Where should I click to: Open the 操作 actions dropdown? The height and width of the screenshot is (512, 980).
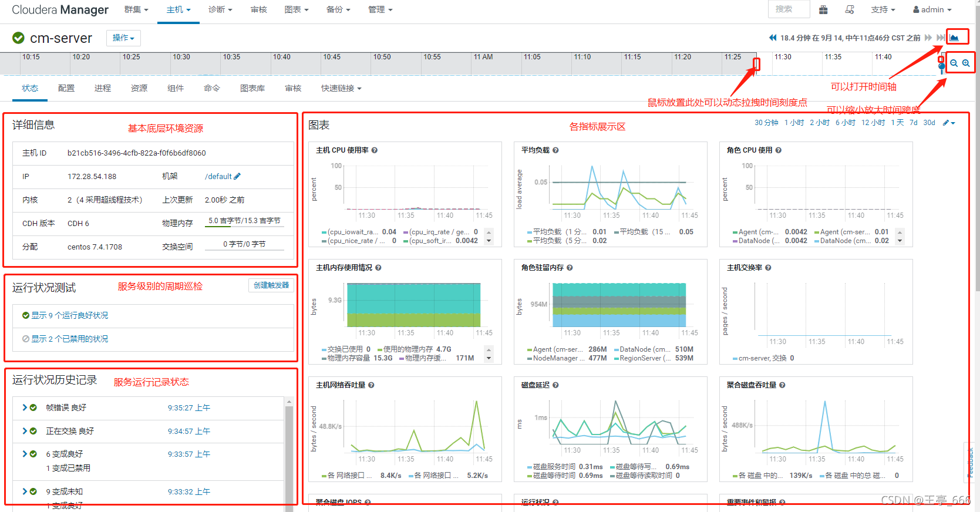pyautogui.click(x=123, y=38)
